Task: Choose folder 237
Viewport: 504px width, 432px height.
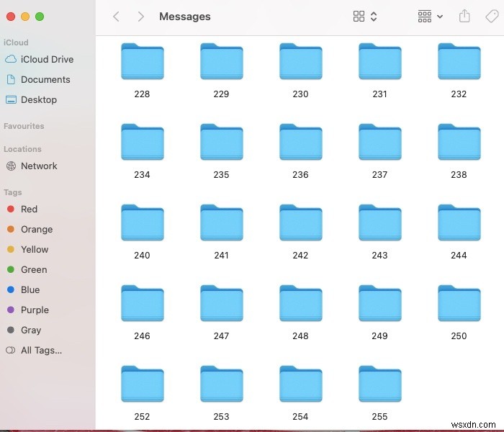Action: (x=380, y=142)
